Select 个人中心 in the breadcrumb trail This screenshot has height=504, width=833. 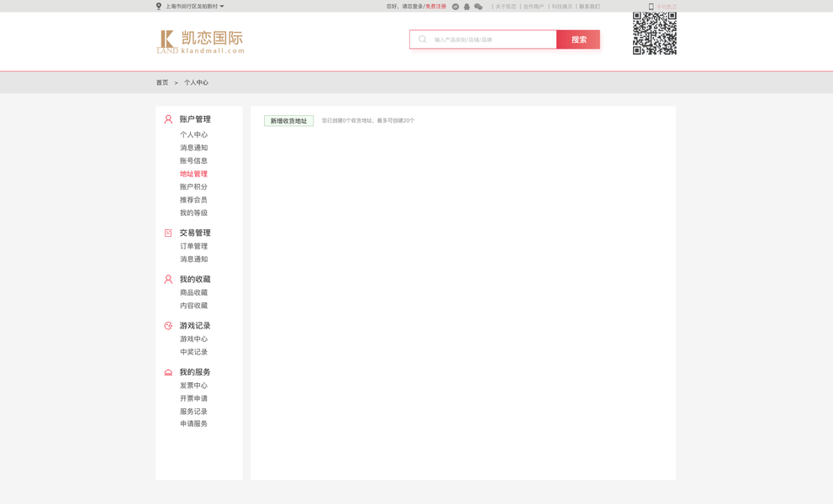[x=195, y=82]
